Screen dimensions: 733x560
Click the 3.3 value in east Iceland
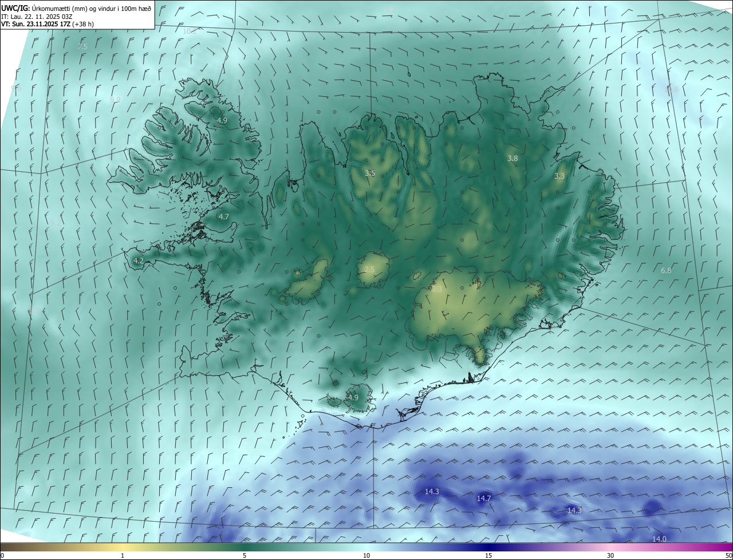click(559, 176)
